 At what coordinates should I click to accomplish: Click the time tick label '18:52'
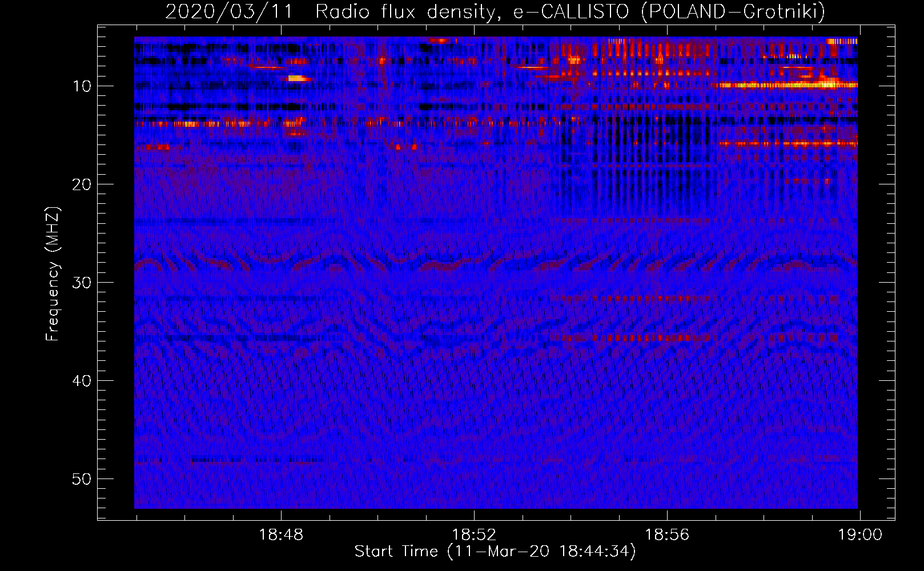[474, 535]
